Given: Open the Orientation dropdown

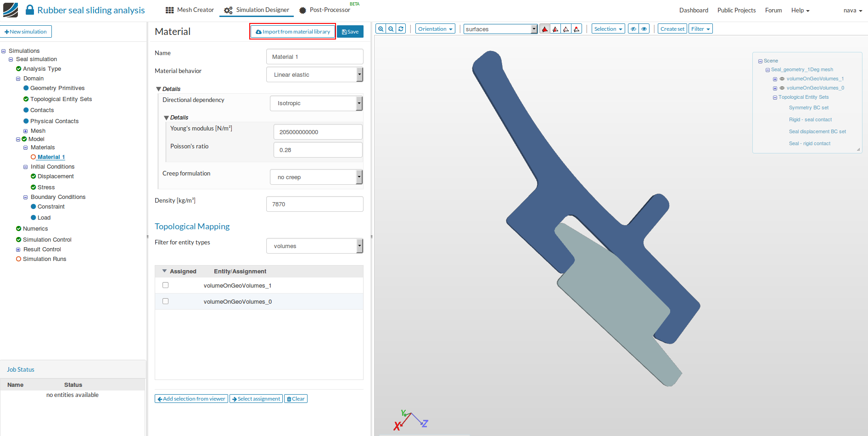Looking at the screenshot, I should (x=435, y=29).
